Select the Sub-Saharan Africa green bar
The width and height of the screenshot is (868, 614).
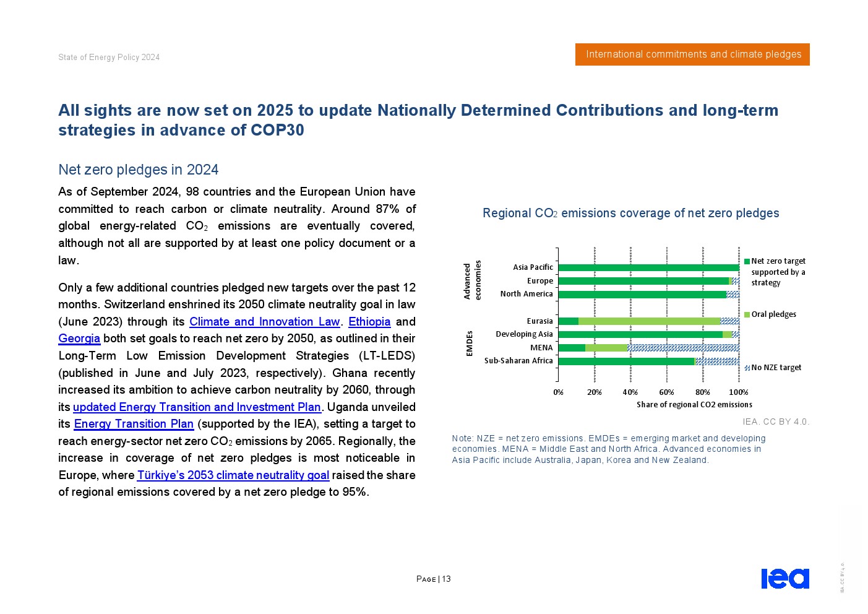coord(625,361)
